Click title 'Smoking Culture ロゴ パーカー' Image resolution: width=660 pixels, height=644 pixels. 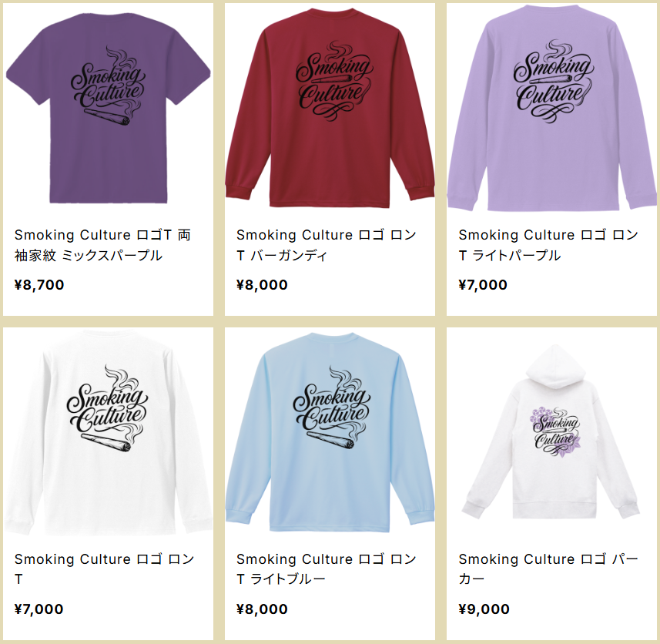click(548, 569)
